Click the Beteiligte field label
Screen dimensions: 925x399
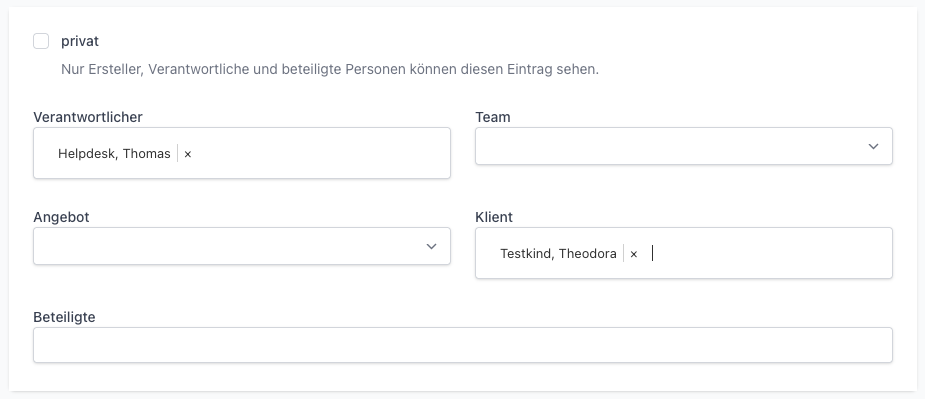click(64, 317)
